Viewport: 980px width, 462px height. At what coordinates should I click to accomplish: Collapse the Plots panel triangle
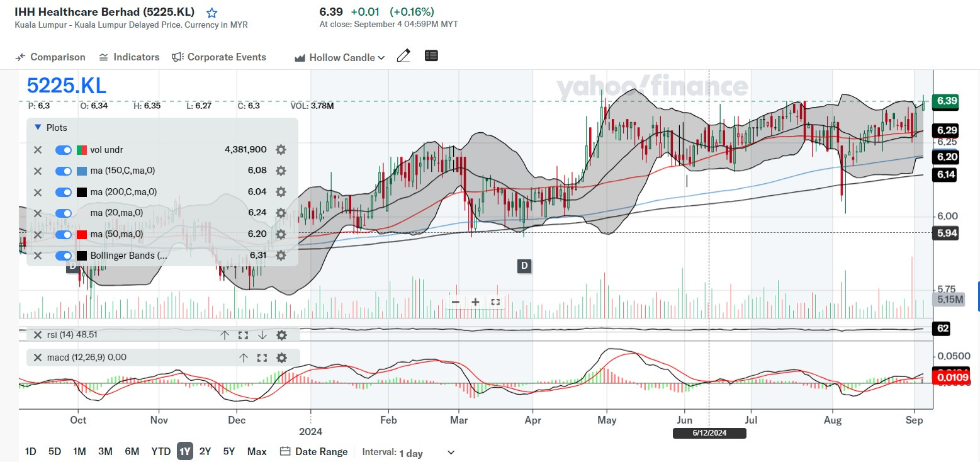(x=37, y=128)
